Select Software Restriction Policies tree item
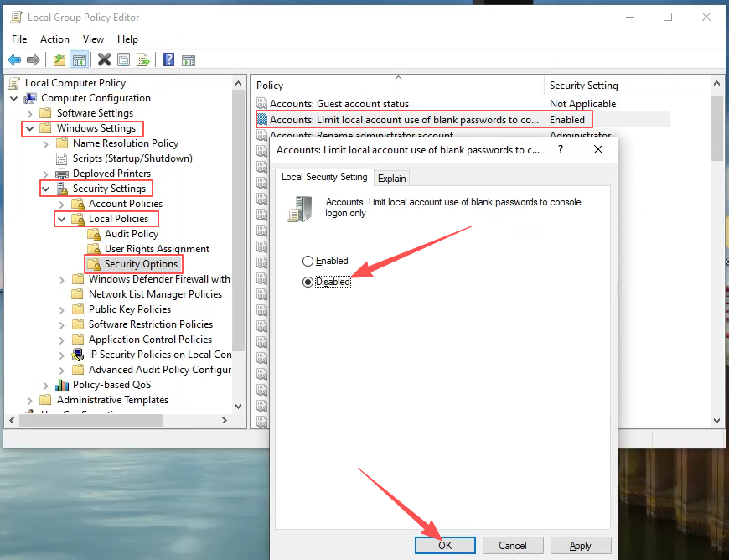Image resolution: width=729 pixels, height=560 pixels. pyautogui.click(x=151, y=324)
